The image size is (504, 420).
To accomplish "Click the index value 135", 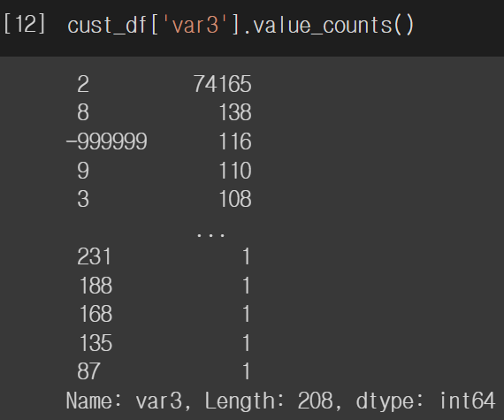I will (95, 342).
